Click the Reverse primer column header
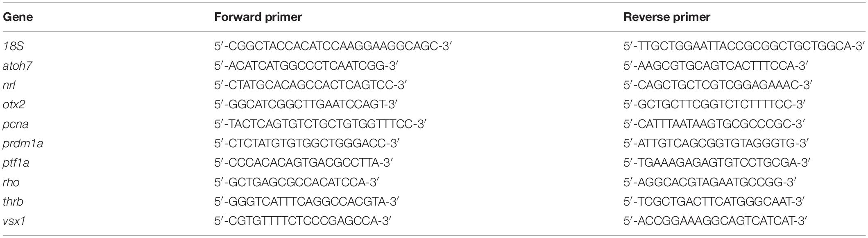The height and width of the screenshot is (238, 868). pyautogui.click(x=667, y=17)
